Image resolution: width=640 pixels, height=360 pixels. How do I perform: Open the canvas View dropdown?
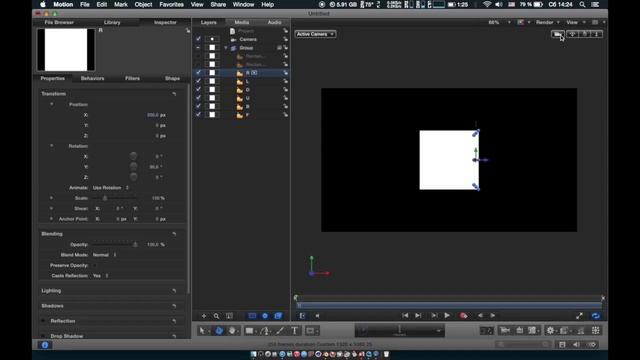pos(575,22)
